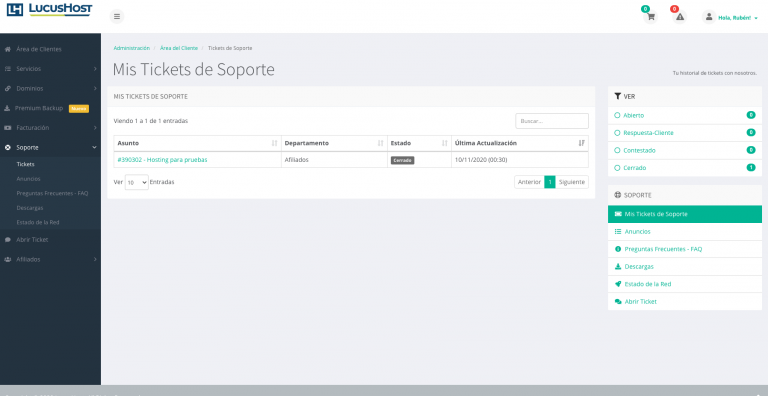Image resolution: width=768 pixels, height=396 pixels.
Task: Click the Facturación sidebar icon
Action: pos(7,127)
